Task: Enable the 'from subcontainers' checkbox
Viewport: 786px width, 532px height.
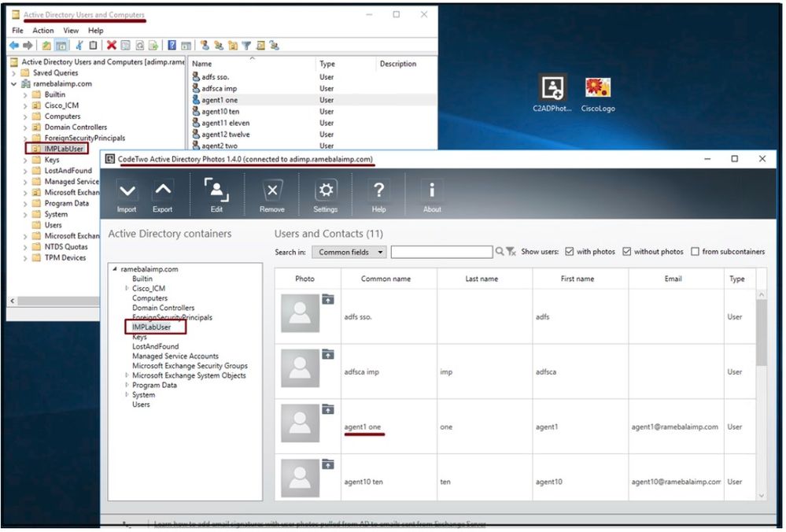Action: [695, 252]
